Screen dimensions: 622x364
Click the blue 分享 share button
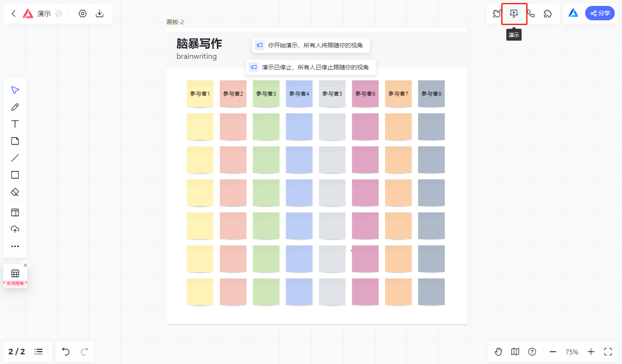coord(600,13)
